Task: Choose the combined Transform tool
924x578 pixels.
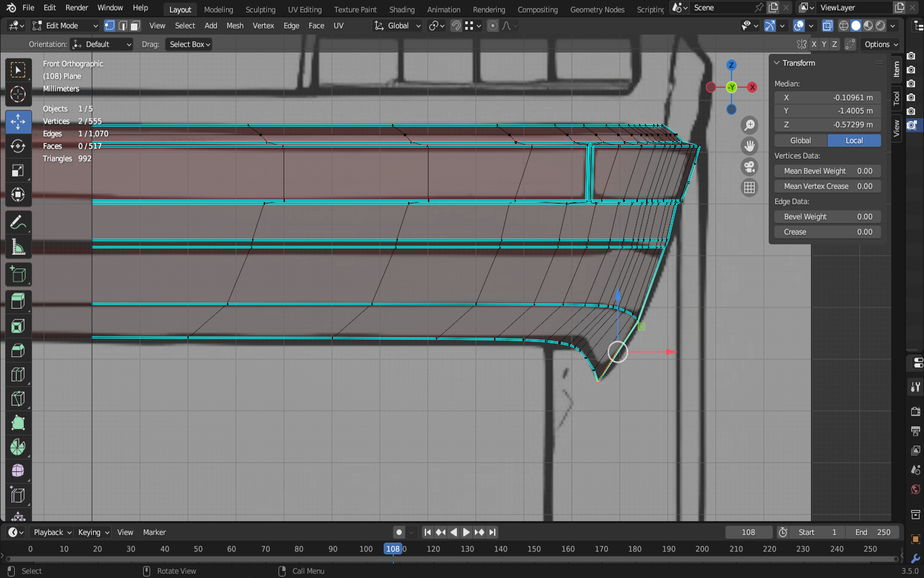Action: [x=18, y=195]
